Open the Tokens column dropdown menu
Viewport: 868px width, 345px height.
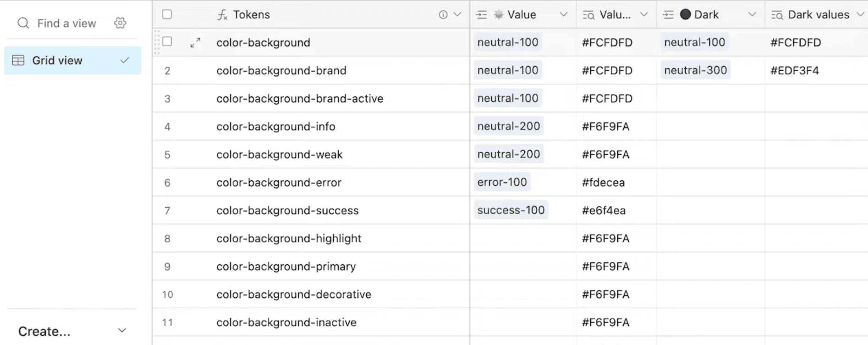click(457, 15)
